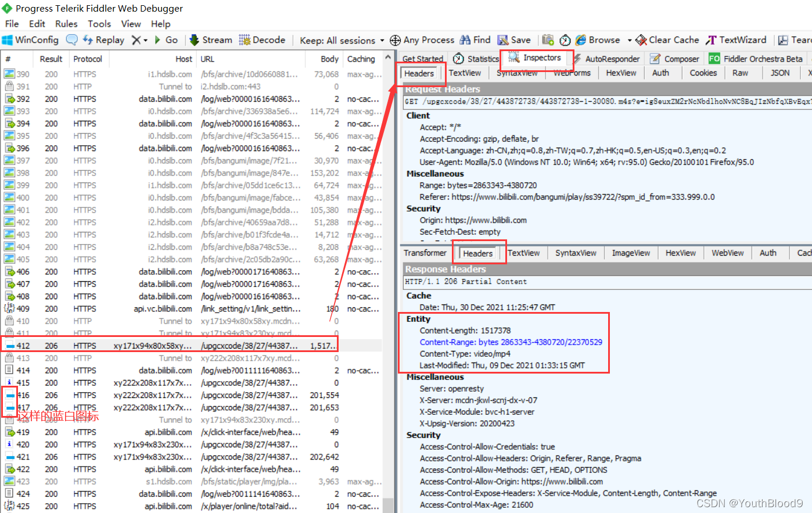Select the response SyntaxView tab
Screen dimensions: 812x513
576,253
